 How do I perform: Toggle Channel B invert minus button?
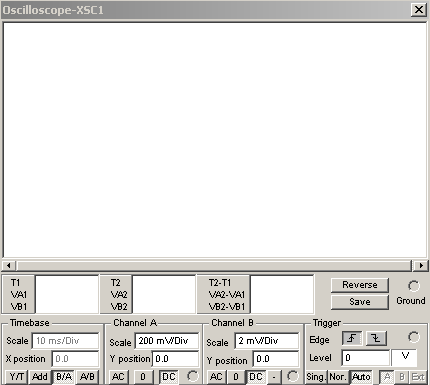coord(274,377)
